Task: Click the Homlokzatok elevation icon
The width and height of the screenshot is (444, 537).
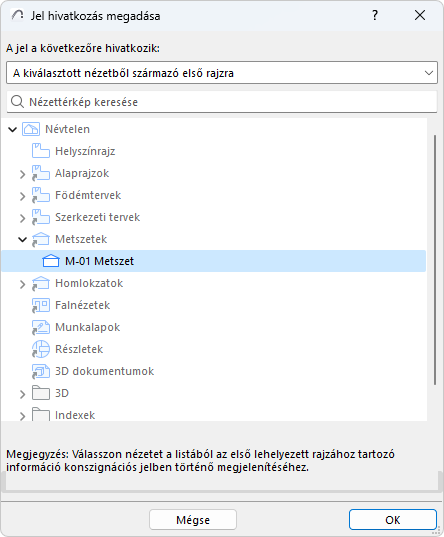Action: (x=40, y=283)
